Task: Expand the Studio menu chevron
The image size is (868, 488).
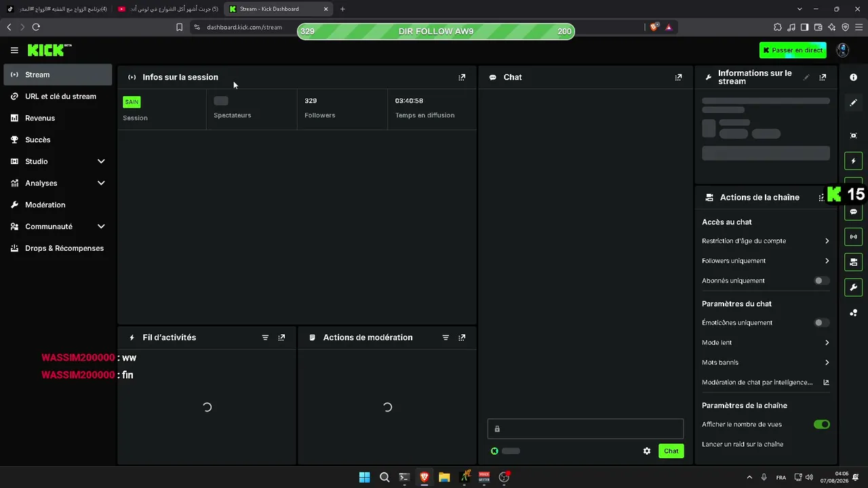Action: click(101, 161)
